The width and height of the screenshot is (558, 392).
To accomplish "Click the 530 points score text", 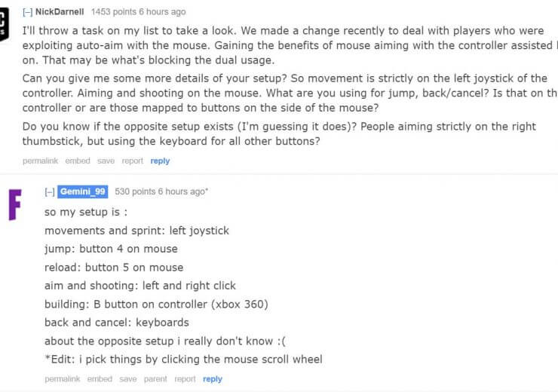I will tap(135, 191).
